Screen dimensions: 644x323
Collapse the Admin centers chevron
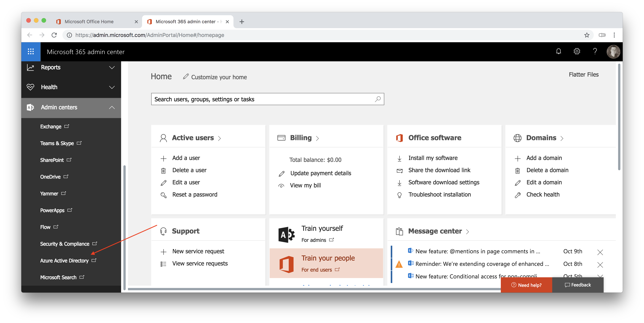pyautogui.click(x=112, y=107)
